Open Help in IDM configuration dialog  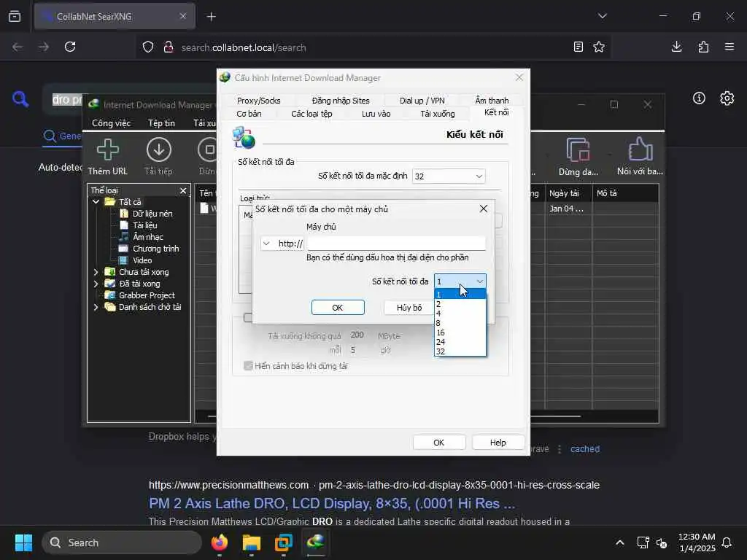coord(498,443)
